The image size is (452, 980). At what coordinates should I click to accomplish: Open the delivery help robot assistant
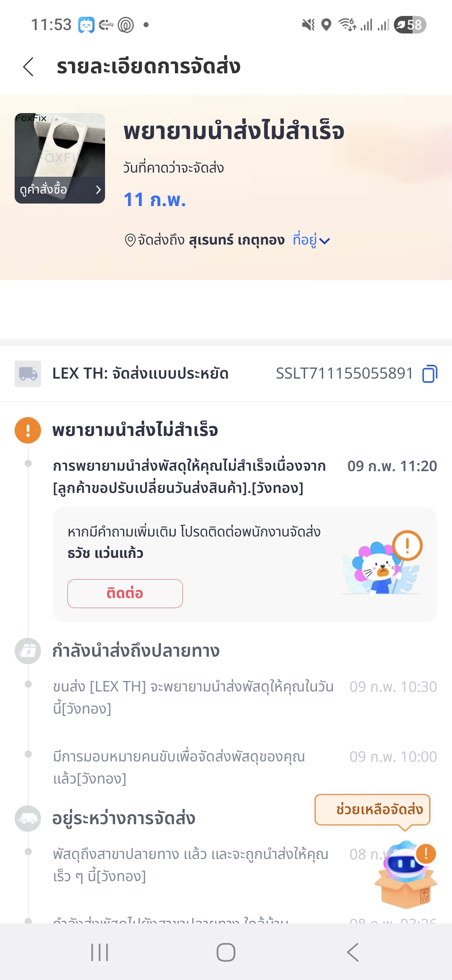tap(405, 875)
